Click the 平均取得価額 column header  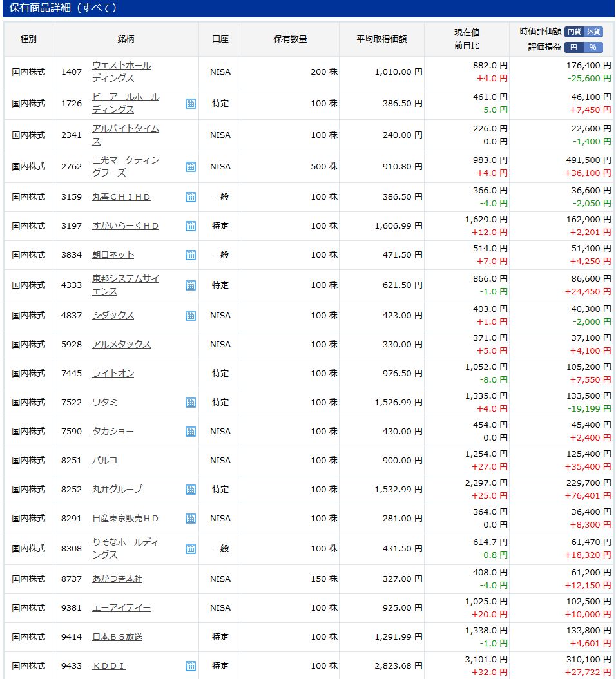(381, 39)
